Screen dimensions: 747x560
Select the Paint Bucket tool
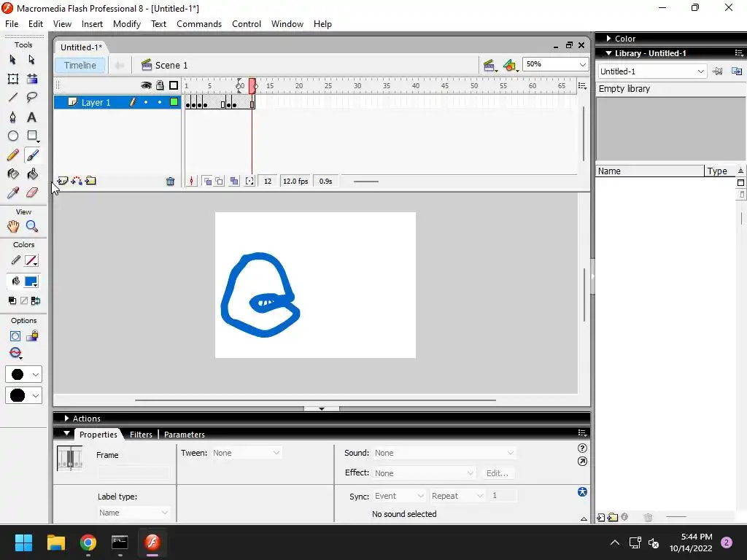pyautogui.click(x=32, y=174)
